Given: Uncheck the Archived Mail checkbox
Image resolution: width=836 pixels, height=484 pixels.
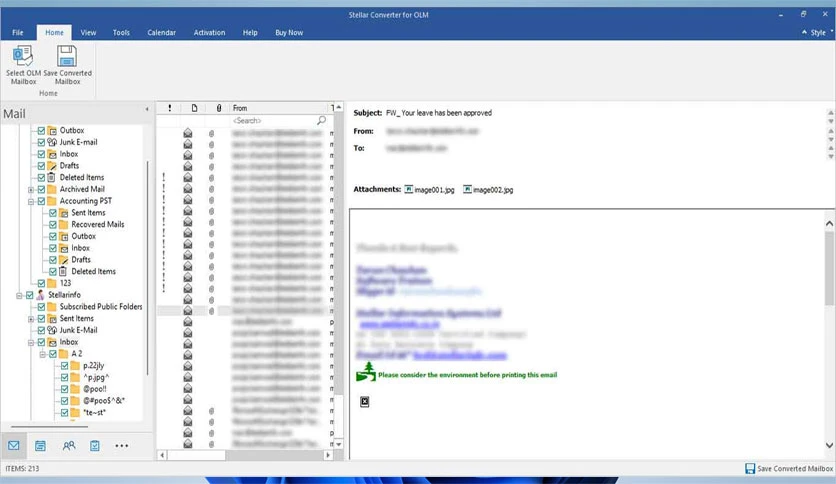Looking at the screenshot, I should (x=41, y=189).
